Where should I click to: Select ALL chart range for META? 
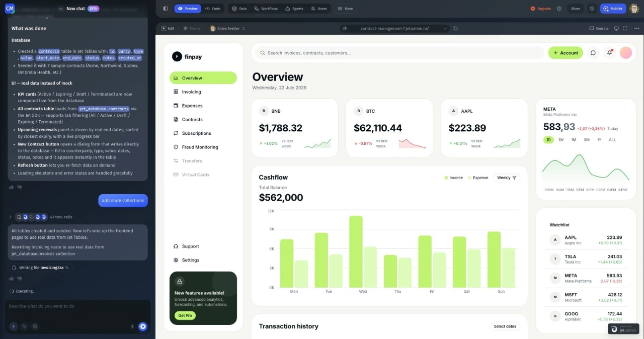[x=612, y=140]
